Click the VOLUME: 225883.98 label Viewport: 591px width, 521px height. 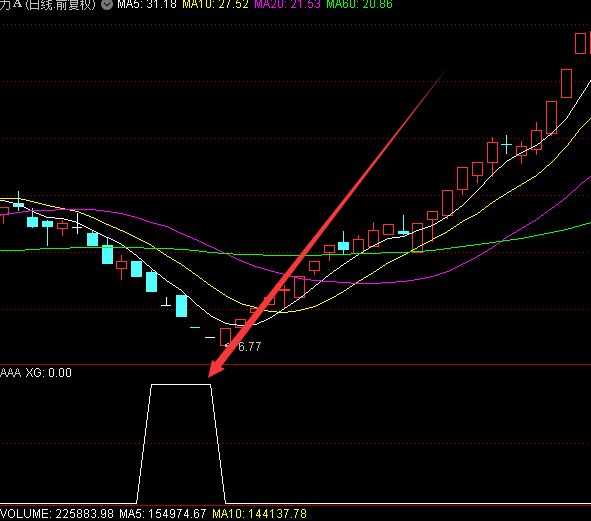(57, 513)
